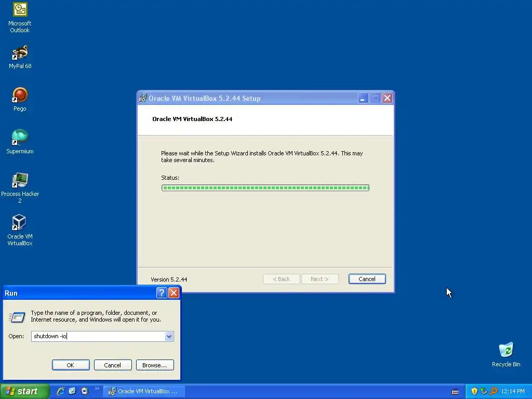Launch Internet Explorer from Quick Launch

point(61,391)
